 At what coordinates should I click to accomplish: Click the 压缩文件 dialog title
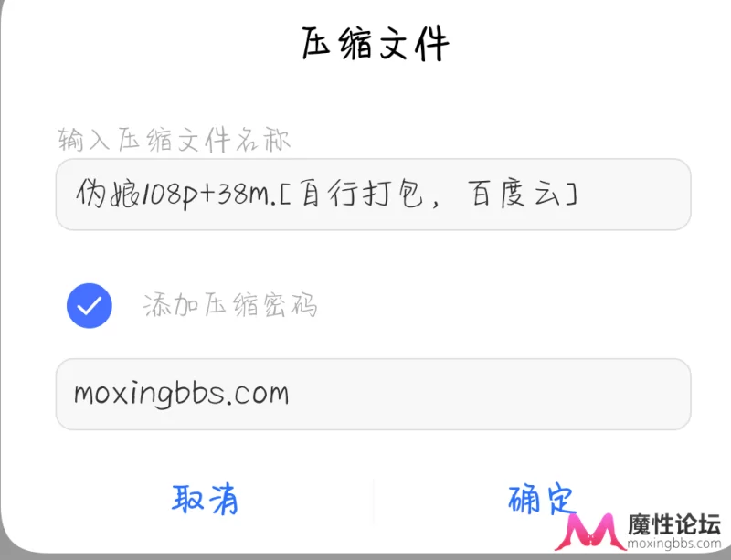pyautogui.click(x=376, y=44)
